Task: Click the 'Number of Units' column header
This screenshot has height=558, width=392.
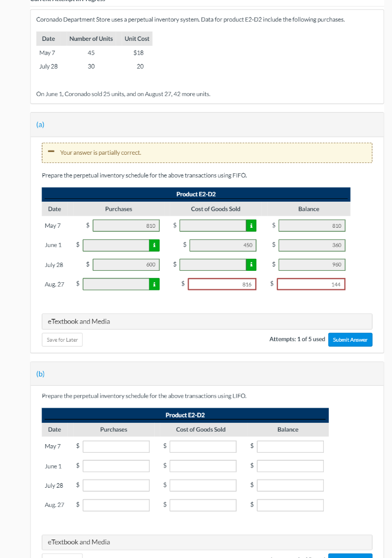Action: point(91,39)
